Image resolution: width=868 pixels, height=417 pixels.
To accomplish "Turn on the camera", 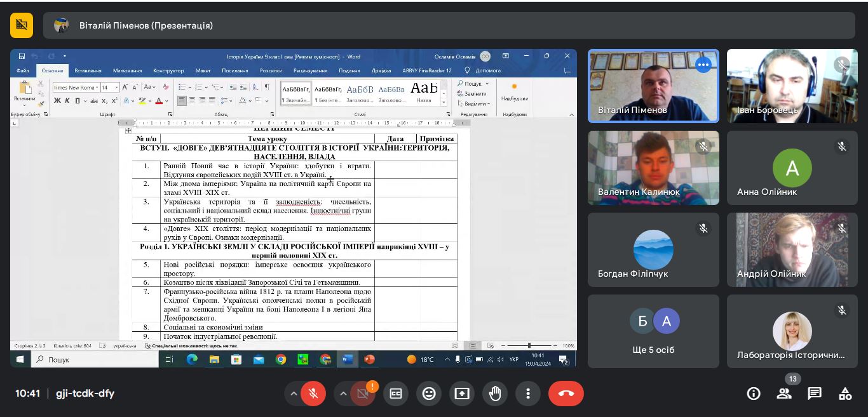I will 363,394.
